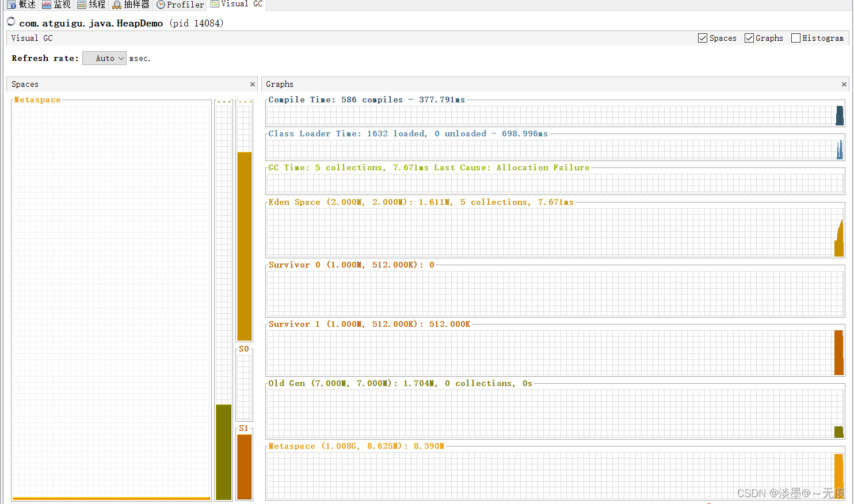Viewport: 854px width, 504px height.
Task: Click the Metaspace label in Spaces panel
Action: [x=37, y=100]
